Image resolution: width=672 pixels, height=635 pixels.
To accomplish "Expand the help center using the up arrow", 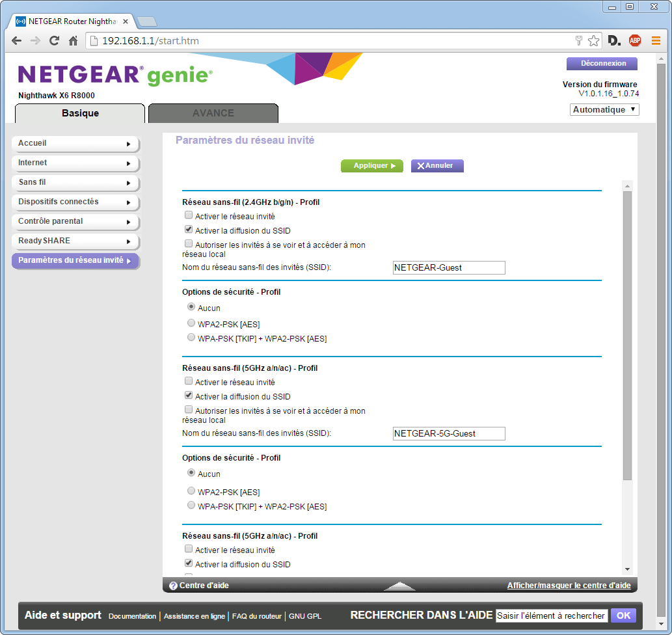I will pos(399,586).
